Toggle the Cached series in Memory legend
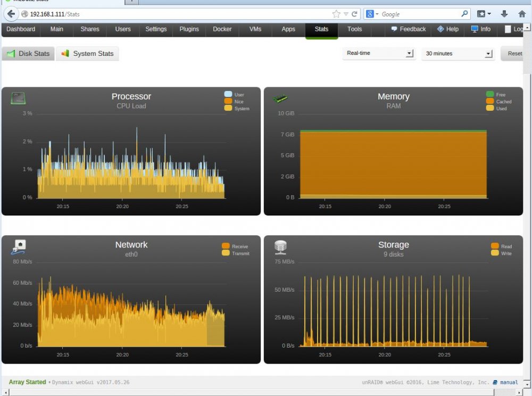This screenshot has height=396, width=532. point(499,101)
